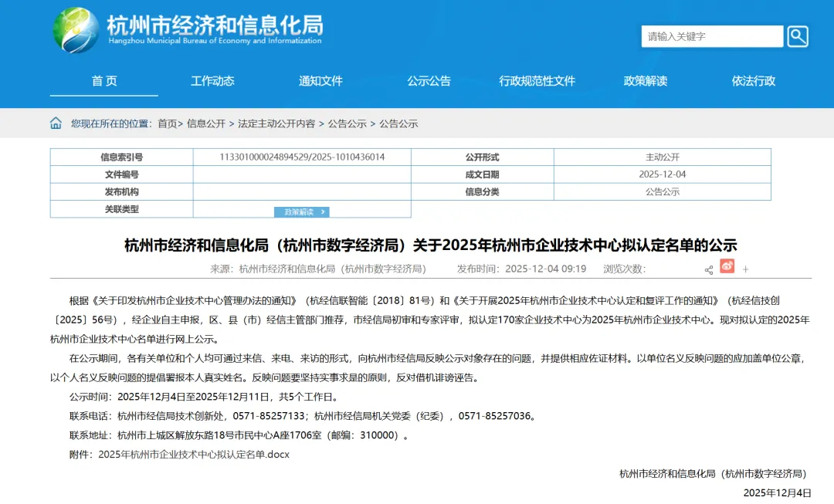Click the signature 杭州市经济和信息化局 at bottom right
Image resolution: width=834 pixels, height=504 pixels.
715,474
